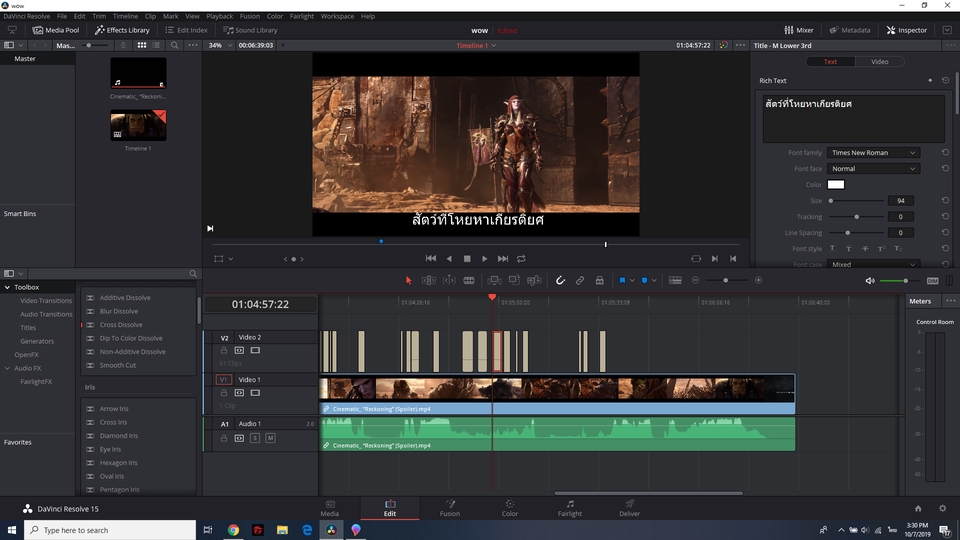The height and width of the screenshot is (540, 960).
Task: Switch to the Color page
Action: click(510, 508)
